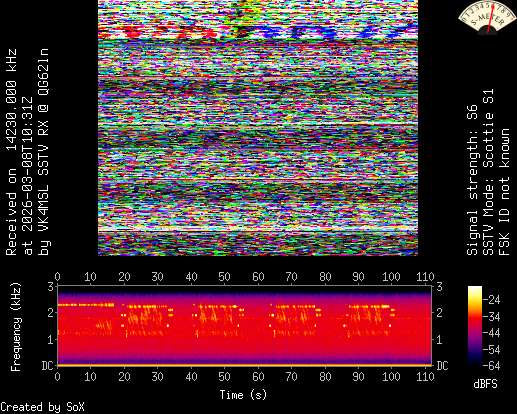The height and width of the screenshot is (414, 517).
Task: Click the 'SSTV Mode: Scottie S1' text
Action: (488, 172)
